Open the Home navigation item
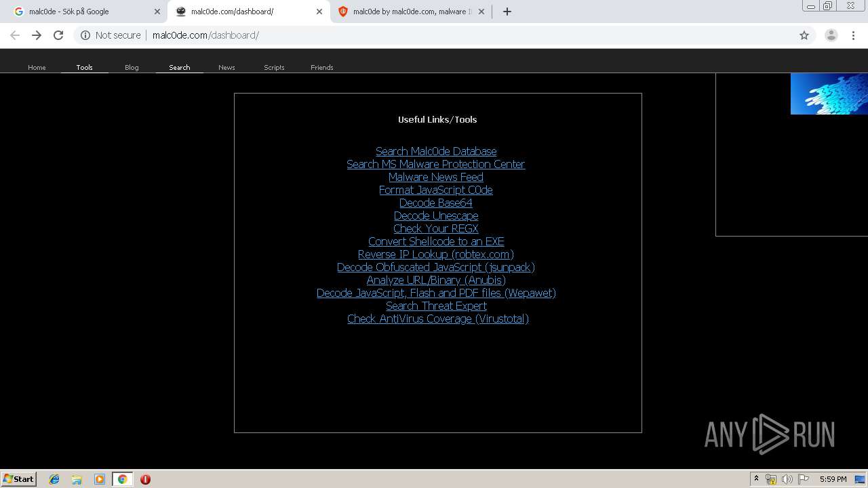 [37, 67]
